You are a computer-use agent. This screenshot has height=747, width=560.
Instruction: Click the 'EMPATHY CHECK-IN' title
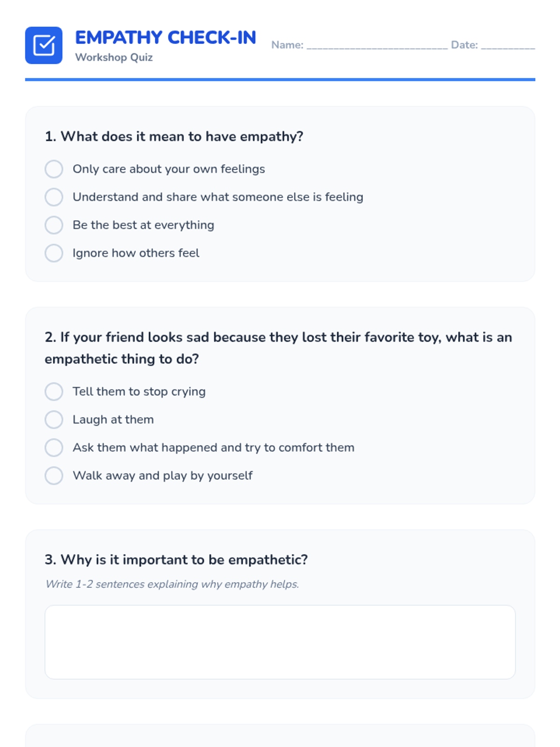[x=166, y=37]
